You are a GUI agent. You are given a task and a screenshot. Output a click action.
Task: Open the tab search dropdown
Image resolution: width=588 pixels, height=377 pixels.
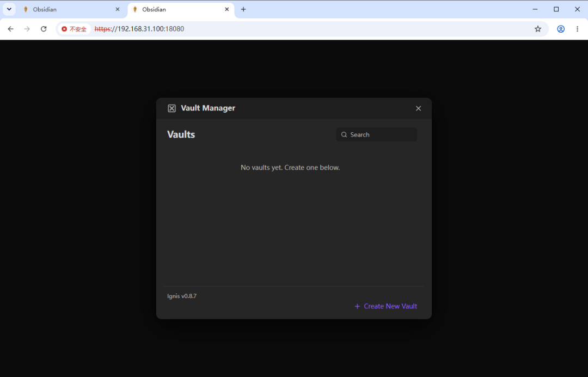[9, 9]
